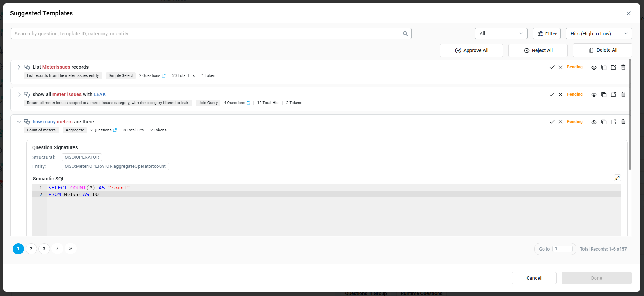644x296 pixels.
Task: Approve the 'List MeterIssues records' template checkmark
Action: pyautogui.click(x=552, y=67)
